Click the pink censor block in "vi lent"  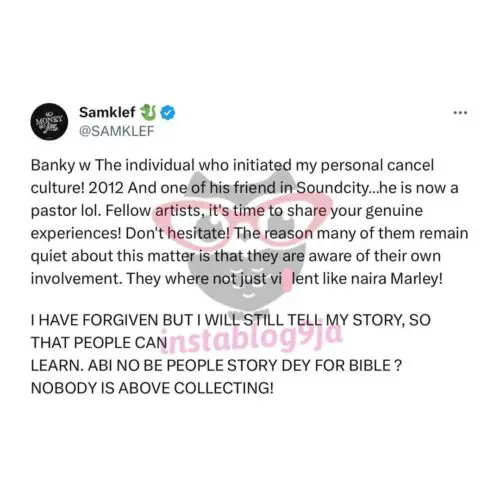(x=286, y=279)
